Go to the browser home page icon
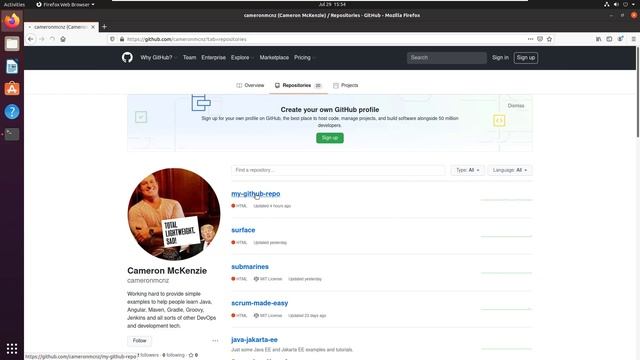640x360 pixels. (x=63, y=39)
